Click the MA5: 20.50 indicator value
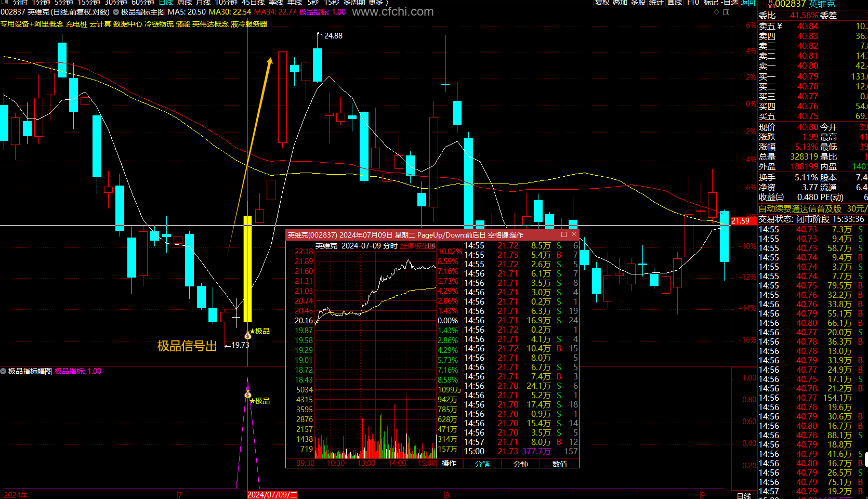Screen dimensions: 868x499 point(187,12)
